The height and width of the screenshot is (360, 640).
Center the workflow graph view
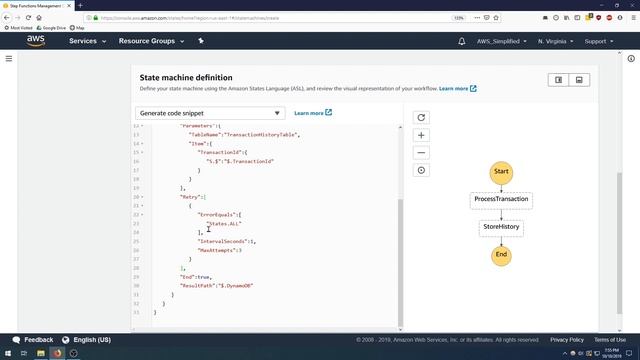coord(421,171)
